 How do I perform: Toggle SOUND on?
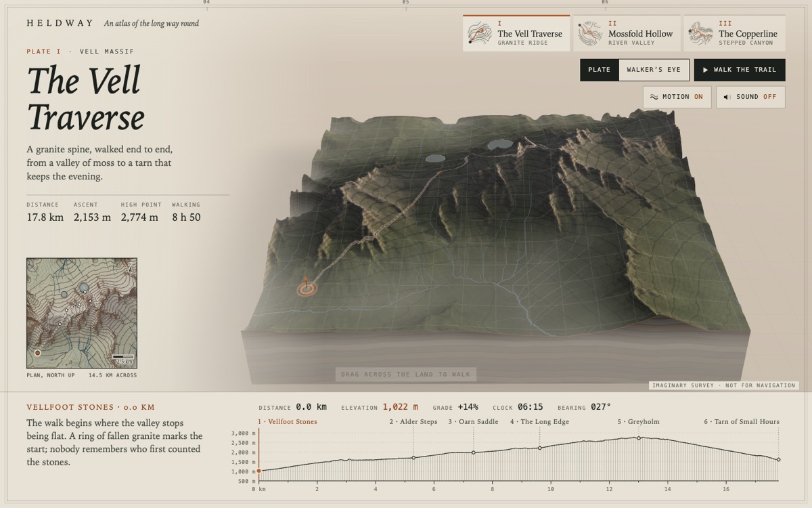point(750,97)
